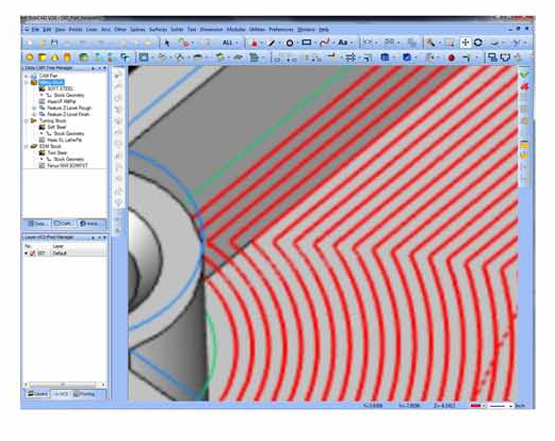The image size is (555, 441).
Task: Select Tool Steel under EDM Stock
Action: tap(57, 153)
